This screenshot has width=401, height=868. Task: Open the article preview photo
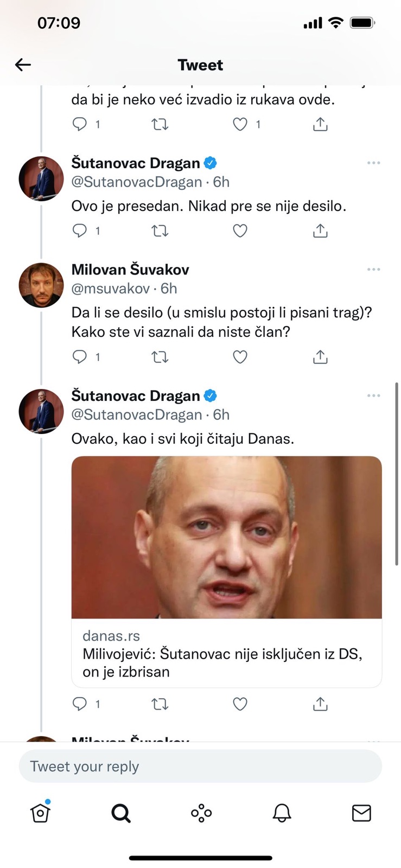pyautogui.click(x=227, y=538)
